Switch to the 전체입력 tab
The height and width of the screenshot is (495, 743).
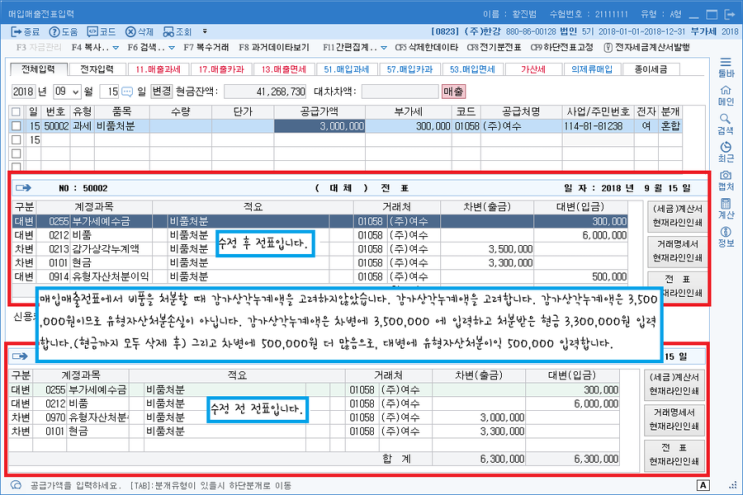38,69
